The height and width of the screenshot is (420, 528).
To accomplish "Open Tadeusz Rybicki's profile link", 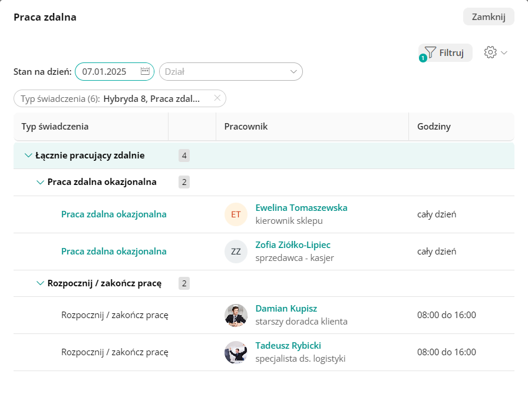I will 288,346.
